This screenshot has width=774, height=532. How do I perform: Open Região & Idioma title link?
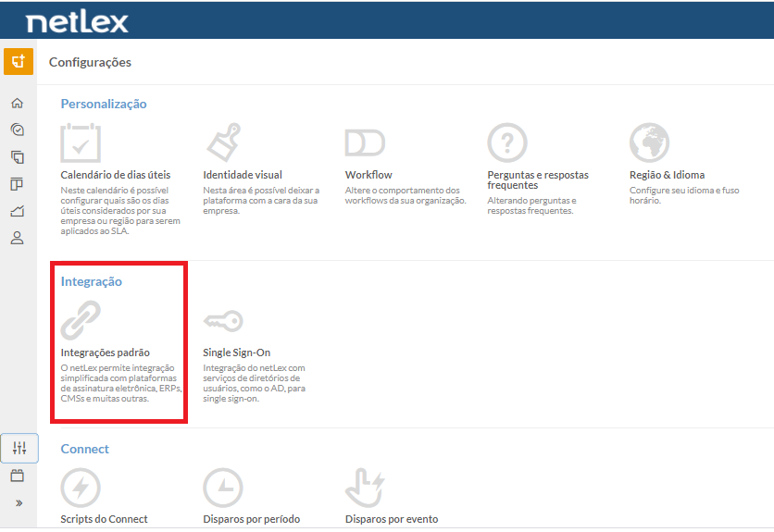[x=667, y=175]
